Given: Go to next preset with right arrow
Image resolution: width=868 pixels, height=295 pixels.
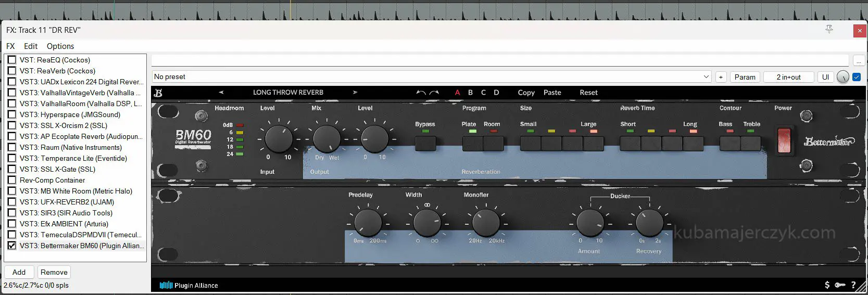Looking at the screenshot, I should pos(355,93).
